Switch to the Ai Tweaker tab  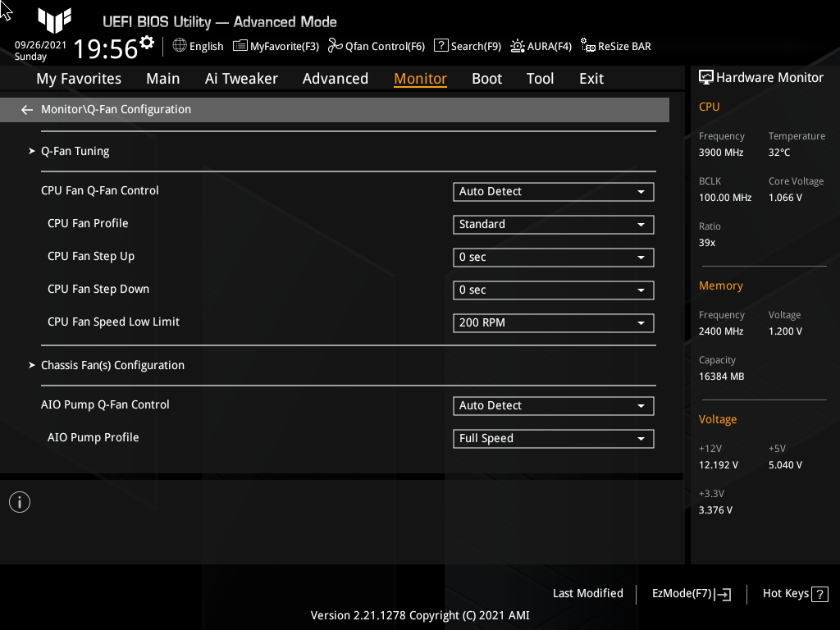click(241, 78)
